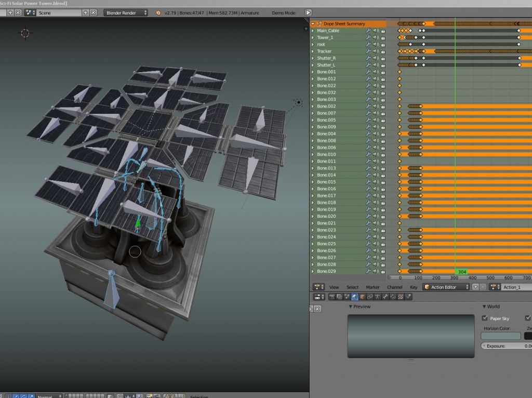Open the Texture checkerboard properties icon

(x=400, y=297)
